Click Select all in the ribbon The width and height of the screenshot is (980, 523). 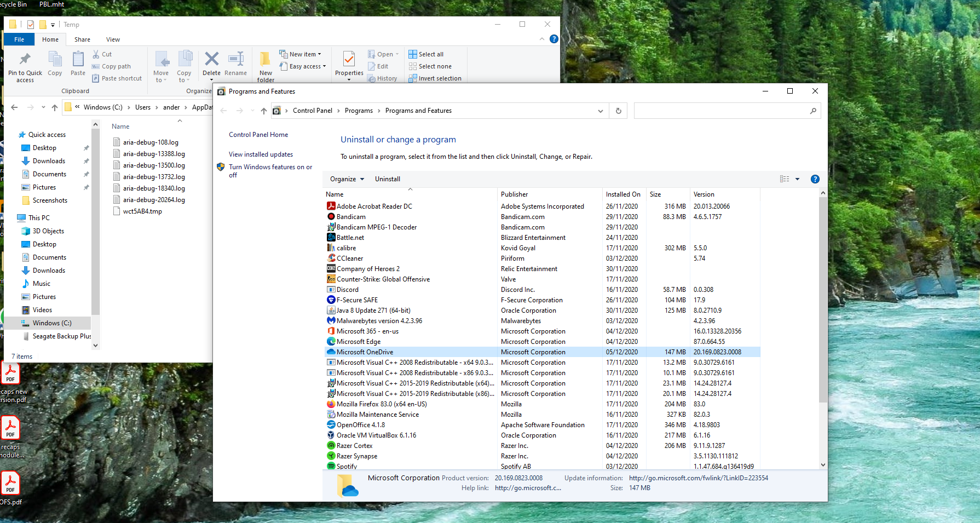pyautogui.click(x=430, y=54)
